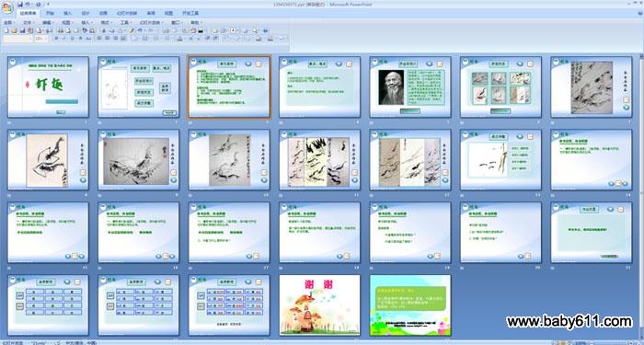
Task: Select the 谢谢 mushroom slide thumbnail
Action: (x=319, y=305)
